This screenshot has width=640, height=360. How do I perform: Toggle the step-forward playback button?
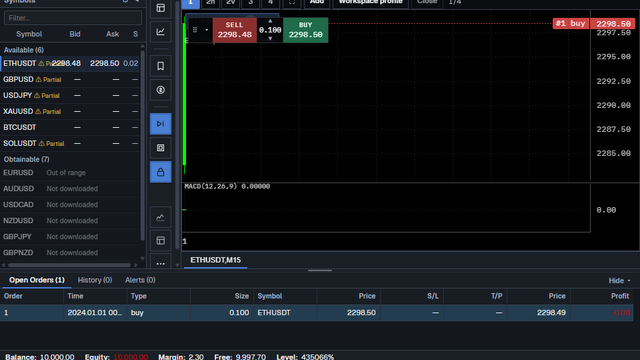(x=160, y=124)
